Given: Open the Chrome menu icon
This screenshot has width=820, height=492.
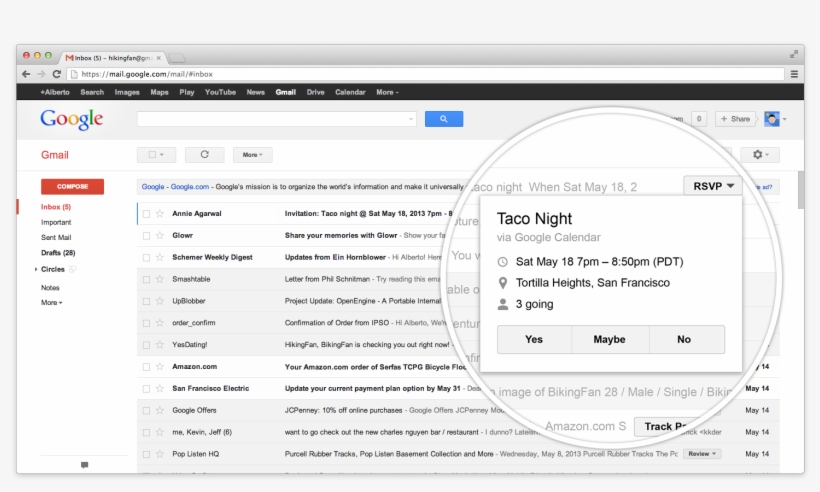Looking at the screenshot, I should pyautogui.click(x=794, y=74).
